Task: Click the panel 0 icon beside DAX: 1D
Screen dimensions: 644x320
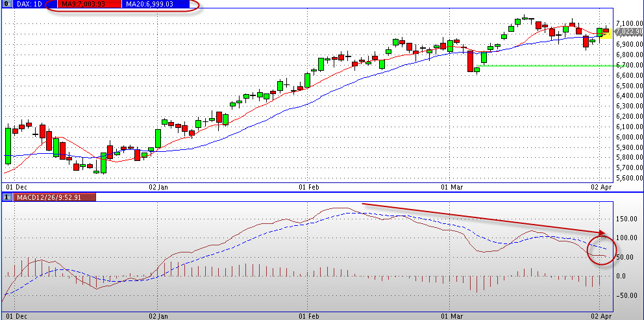Action: [6, 4]
